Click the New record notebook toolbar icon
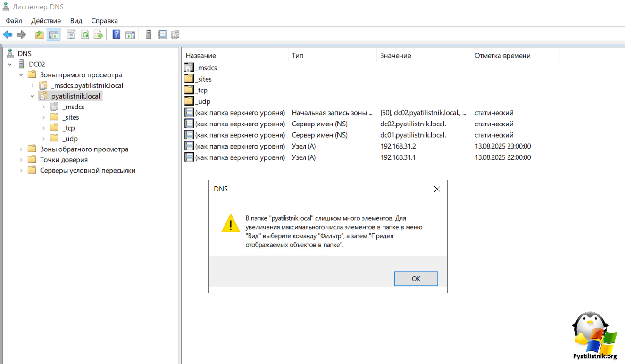This screenshot has height=364, width=625. [x=162, y=34]
